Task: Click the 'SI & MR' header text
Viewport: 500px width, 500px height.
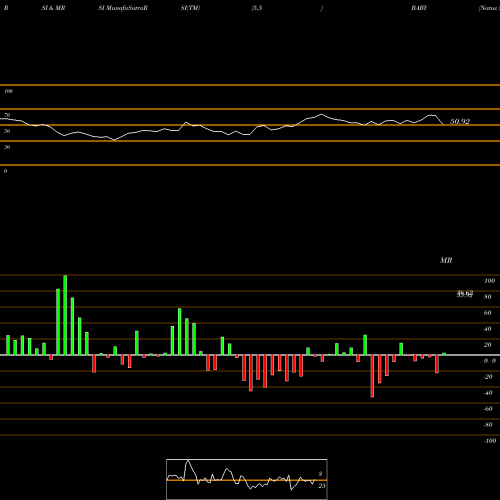Action: point(53,8)
